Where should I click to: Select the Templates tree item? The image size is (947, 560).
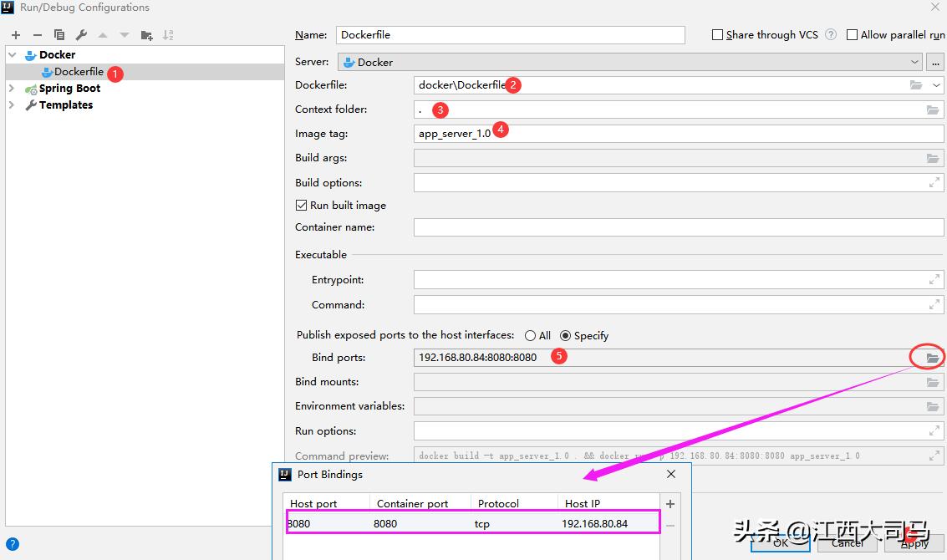65,105
